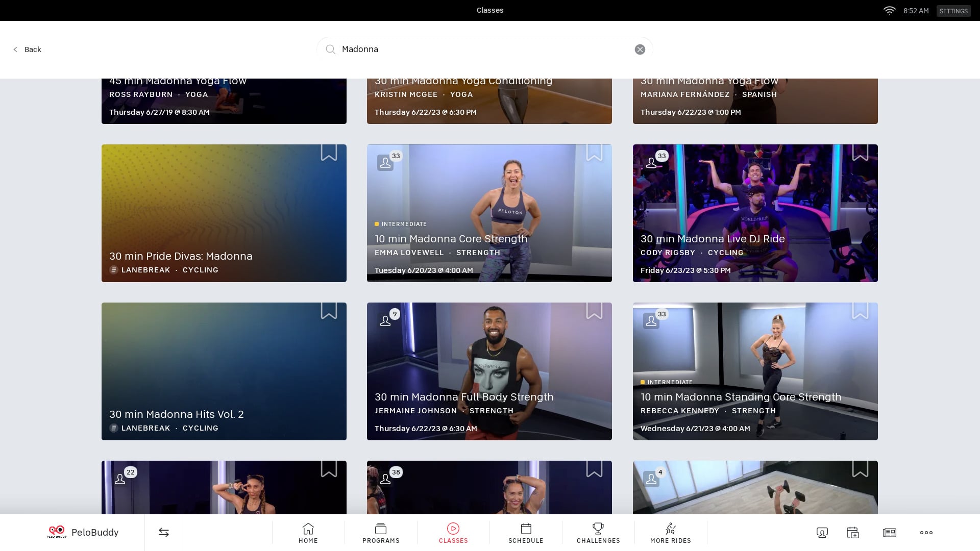This screenshot has height=551, width=980.
Task: Bookmark the class card with 22 friends
Action: (329, 469)
